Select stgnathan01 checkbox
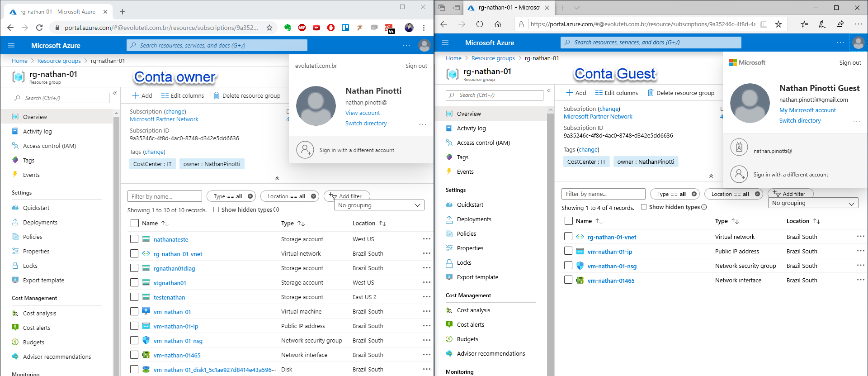Screen dimensions: 868x376 click(134, 282)
